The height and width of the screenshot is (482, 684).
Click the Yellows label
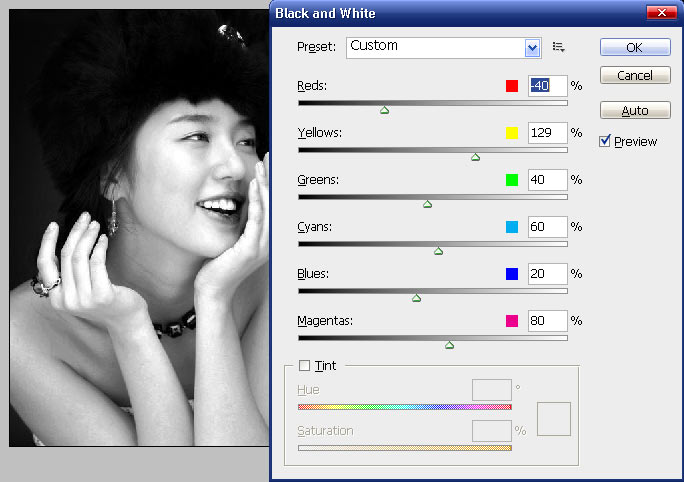click(x=319, y=133)
